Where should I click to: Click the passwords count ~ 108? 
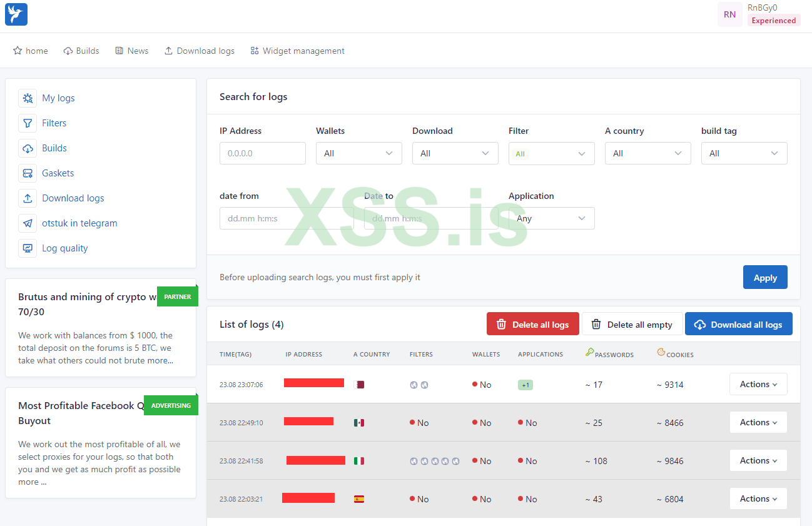point(596,461)
